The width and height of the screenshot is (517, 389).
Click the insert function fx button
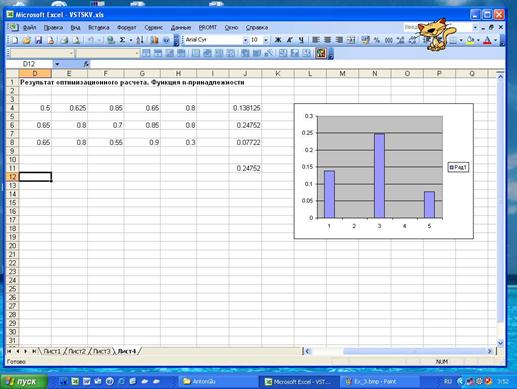coord(86,64)
